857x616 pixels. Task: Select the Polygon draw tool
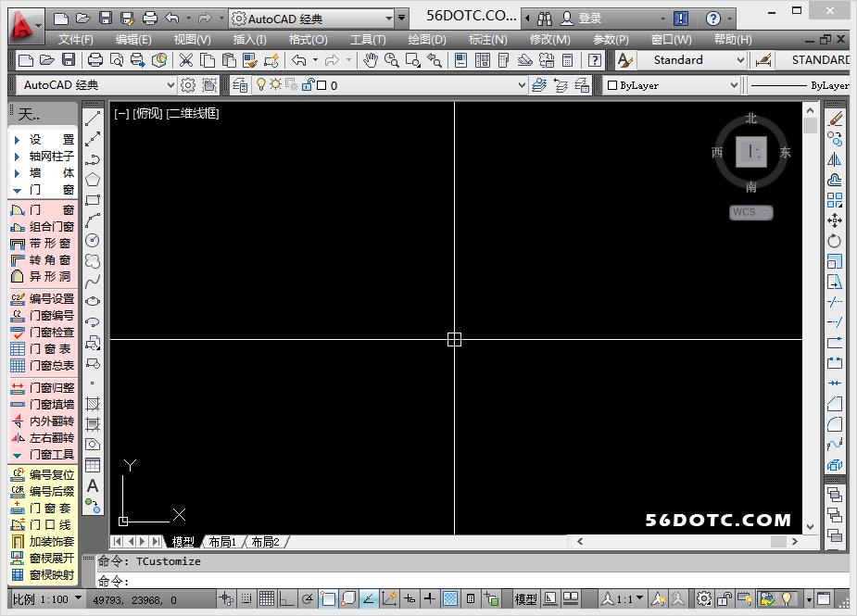[x=93, y=180]
